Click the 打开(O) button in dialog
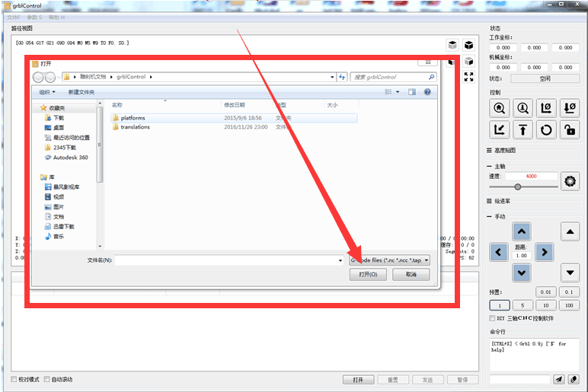The width and height of the screenshot is (588, 392). pyautogui.click(x=368, y=274)
